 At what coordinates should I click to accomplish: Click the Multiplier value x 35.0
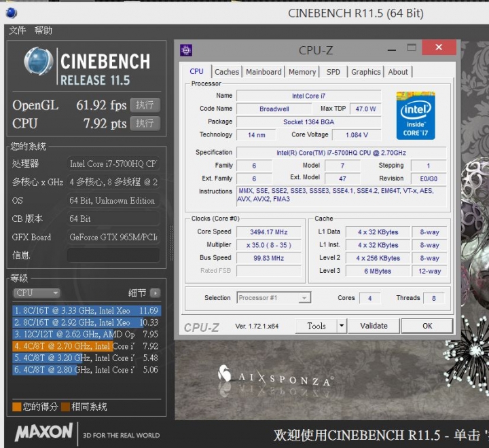[x=268, y=245]
